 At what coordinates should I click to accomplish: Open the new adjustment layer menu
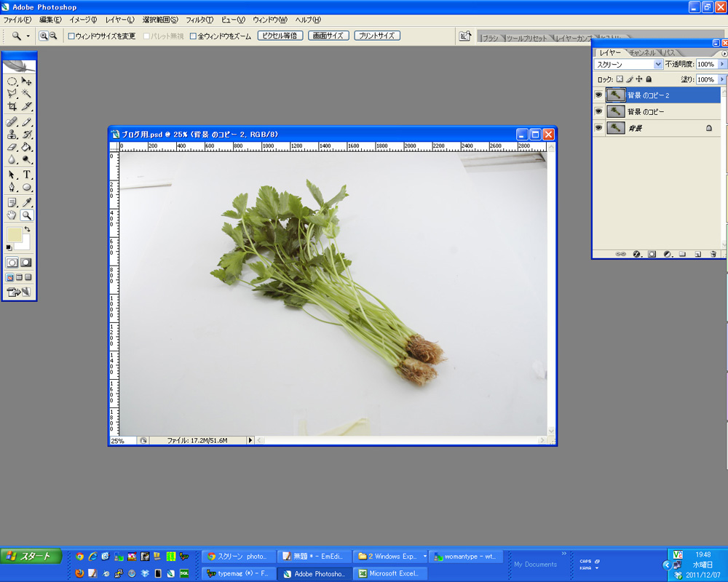(x=667, y=254)
